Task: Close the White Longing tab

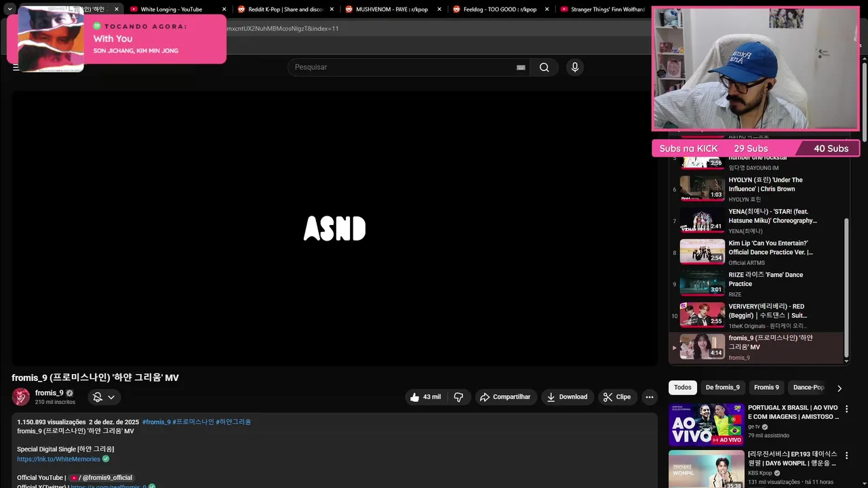Action: [224, 9]
